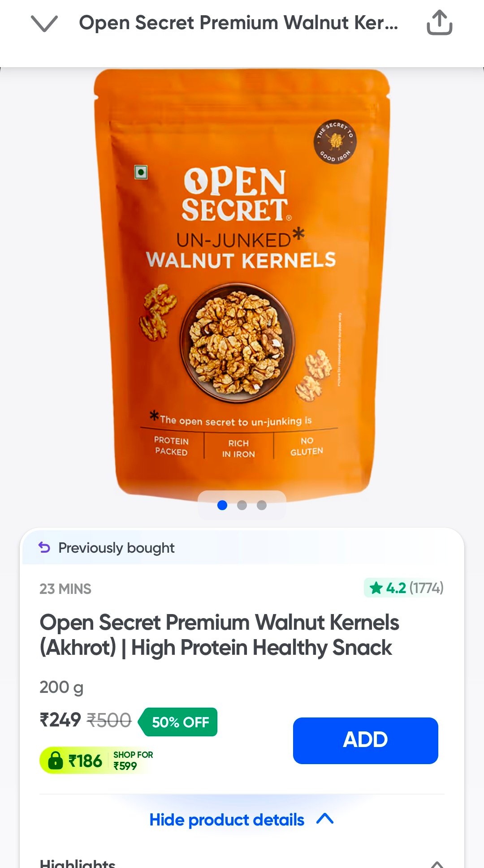Tap the Highlights section heading
This screenshot has height=868, width=484.
click(78, 863)
